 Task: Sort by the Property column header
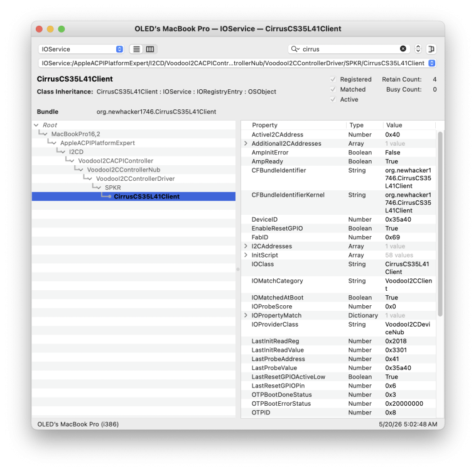coord(295,125)
